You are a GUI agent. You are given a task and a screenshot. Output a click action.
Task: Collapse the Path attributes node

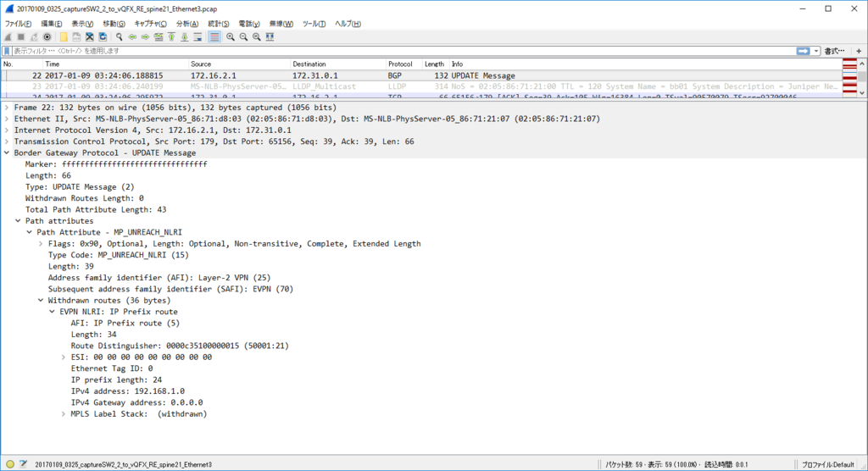pos(18,221)
